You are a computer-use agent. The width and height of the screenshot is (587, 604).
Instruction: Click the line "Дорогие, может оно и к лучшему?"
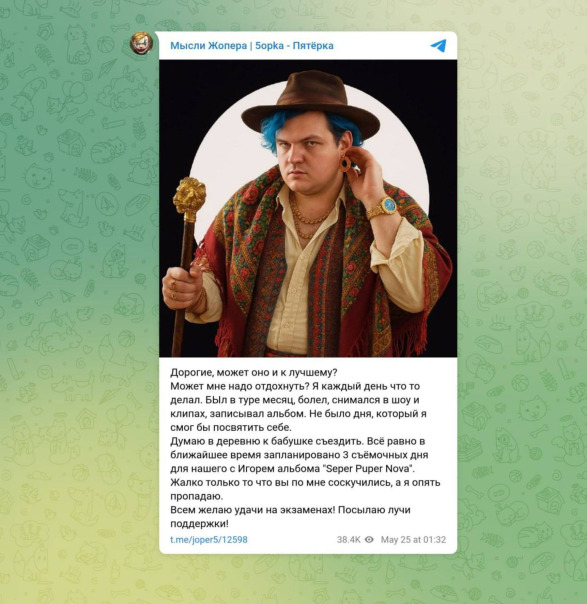(254, 372)
